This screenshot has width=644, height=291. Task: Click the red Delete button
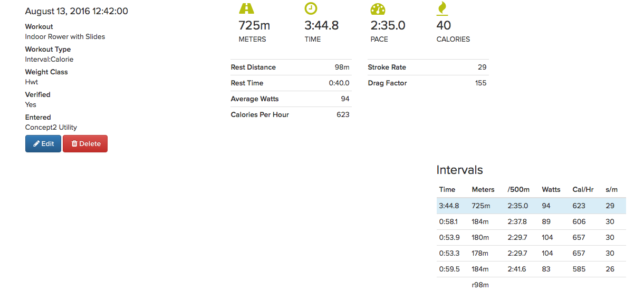85,144
